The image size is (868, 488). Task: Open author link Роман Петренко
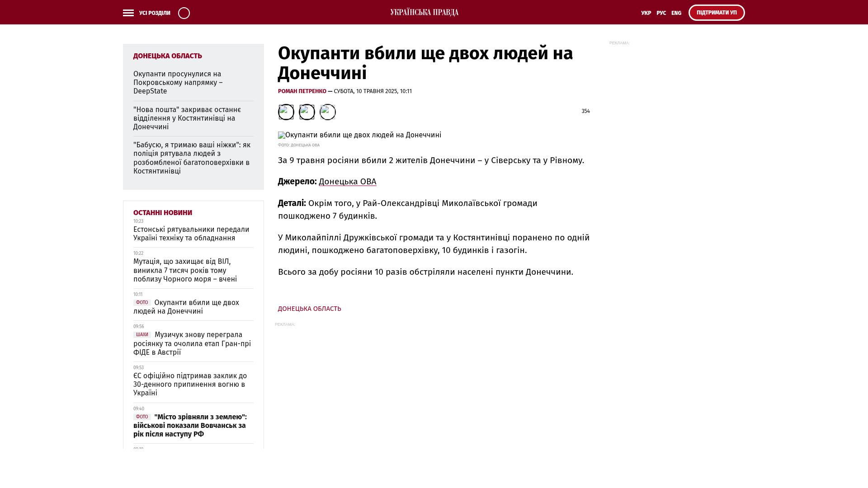coord(302,91)
